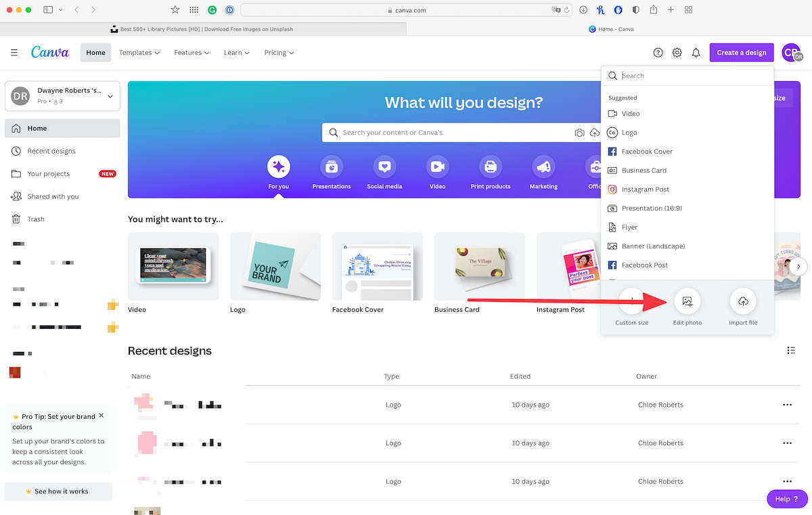Select the Video category icon in banner
This screenshot has width=812, height=515.
438,166
